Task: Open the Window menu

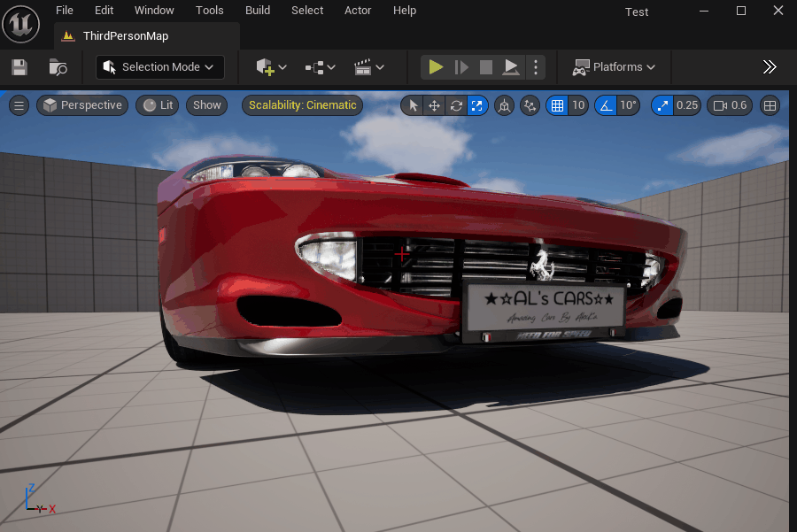Action: click(x=154, y=10)
